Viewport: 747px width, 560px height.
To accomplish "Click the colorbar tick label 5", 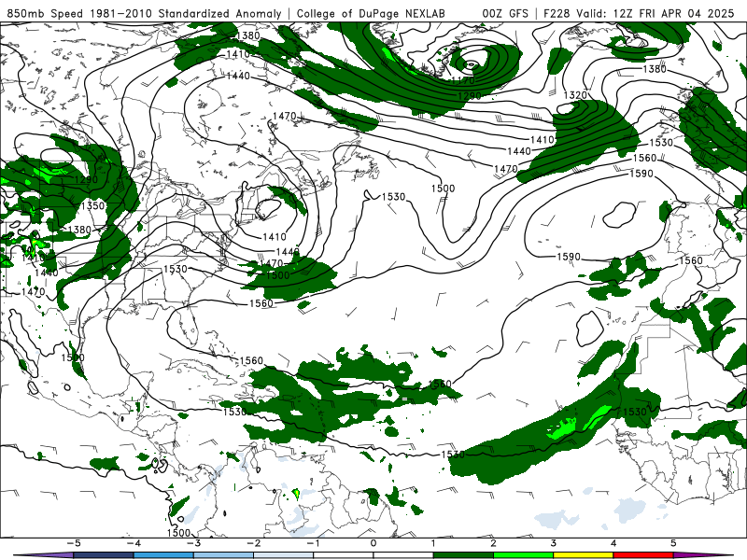I will coord(673,543).
